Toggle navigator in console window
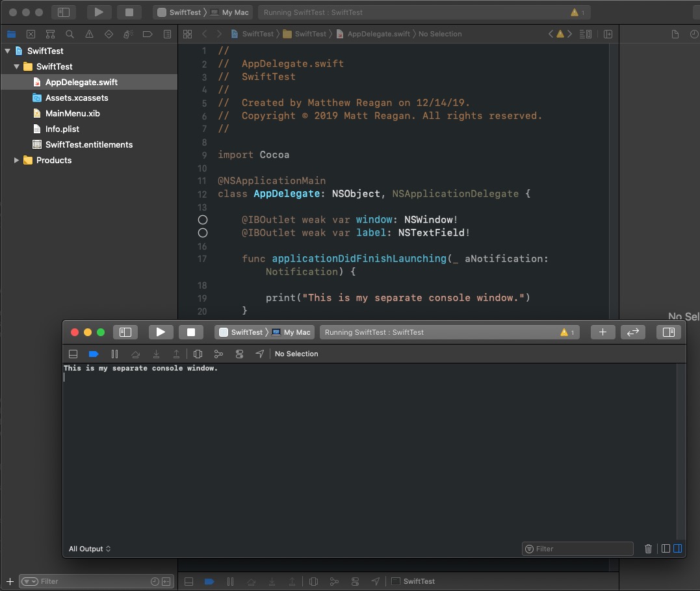Screen dimensions: 700x591 point(125,332)
